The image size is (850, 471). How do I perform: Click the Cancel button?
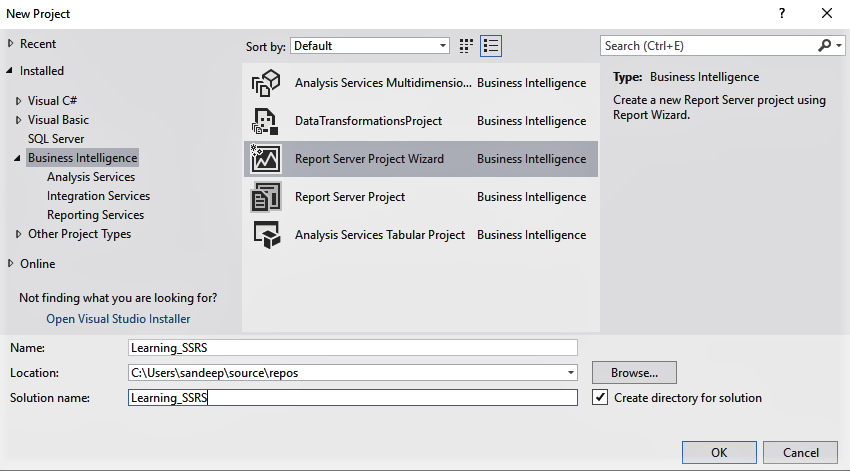point(800,453)
